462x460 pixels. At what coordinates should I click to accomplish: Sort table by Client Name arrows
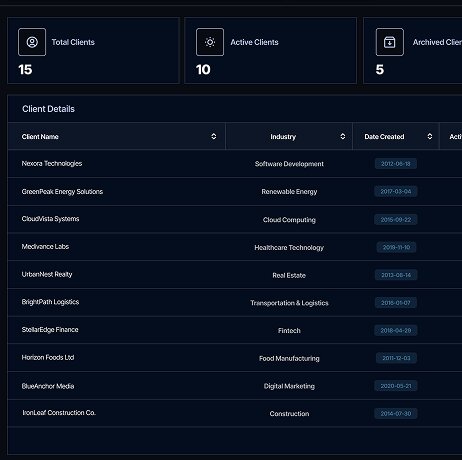pos(214,136)
